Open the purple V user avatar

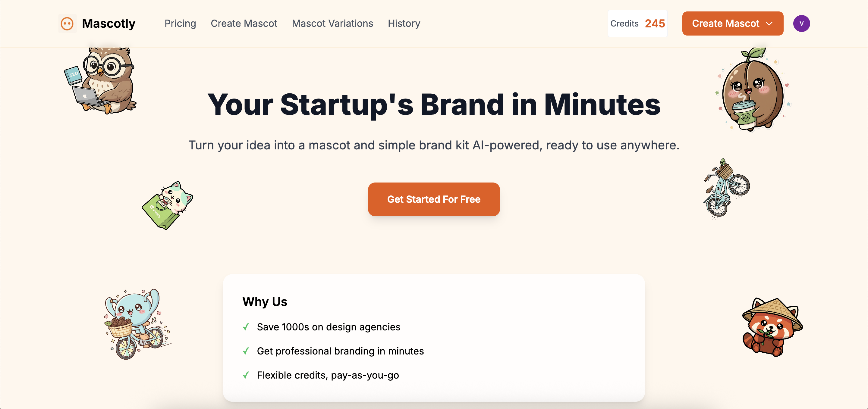(801, 23)
